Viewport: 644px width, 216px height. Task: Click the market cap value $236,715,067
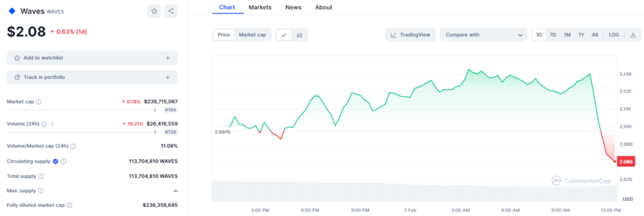160,102
